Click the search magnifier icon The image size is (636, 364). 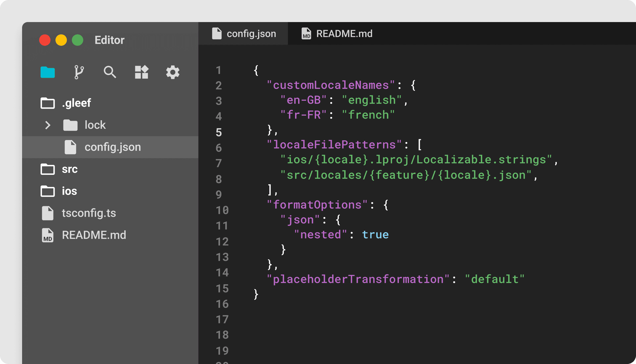coord(110,72)
